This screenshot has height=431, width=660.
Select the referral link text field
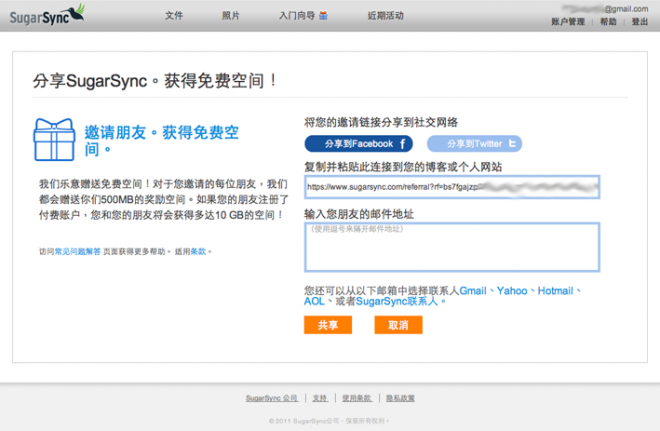(451, 186)
